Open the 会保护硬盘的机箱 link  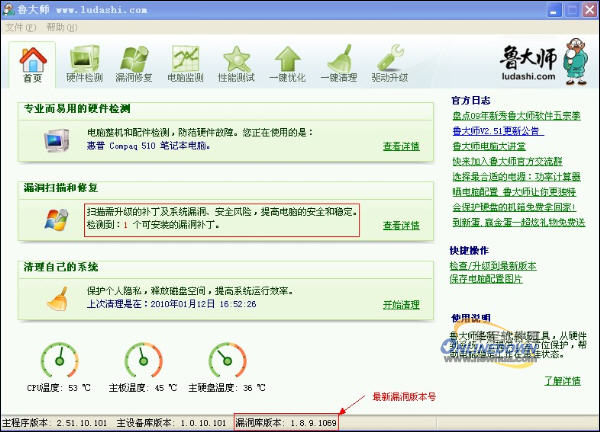pos(514,207)
